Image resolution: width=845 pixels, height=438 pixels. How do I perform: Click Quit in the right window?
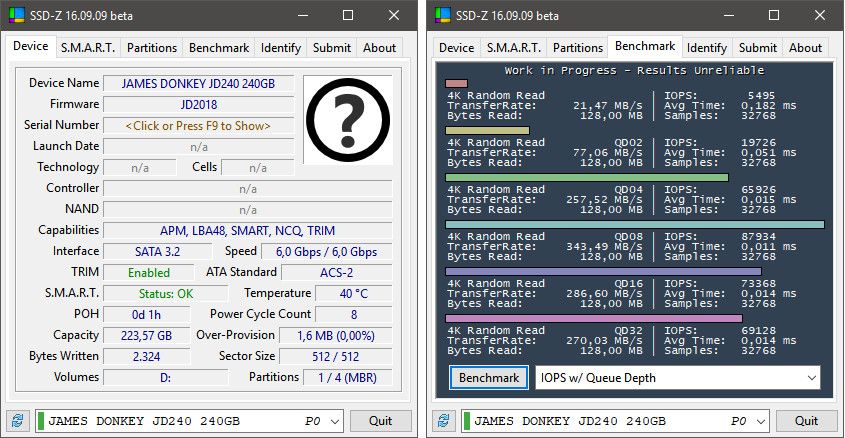pos(807,421)
